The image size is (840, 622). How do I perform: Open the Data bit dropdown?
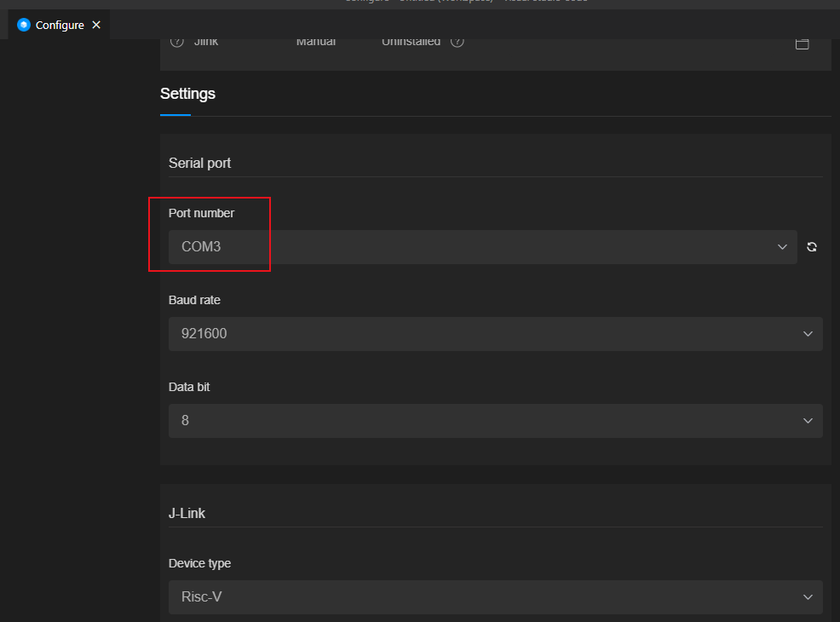pos(496,421)
